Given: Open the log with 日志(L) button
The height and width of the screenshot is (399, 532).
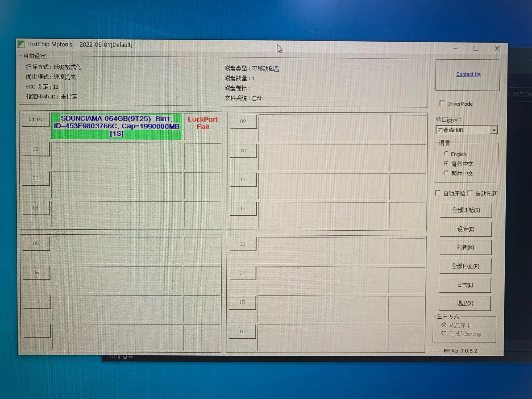Looking at the screenshot, I should pyautogui.click(x=465, y=285).
